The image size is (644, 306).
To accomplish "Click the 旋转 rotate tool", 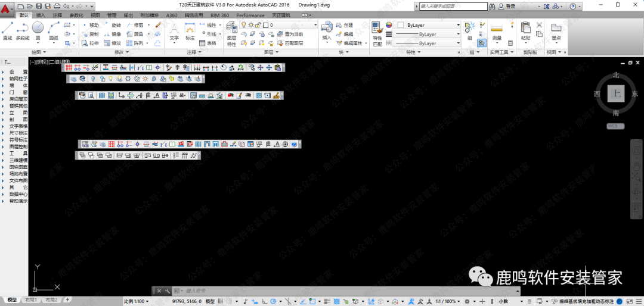I will 113,25.
